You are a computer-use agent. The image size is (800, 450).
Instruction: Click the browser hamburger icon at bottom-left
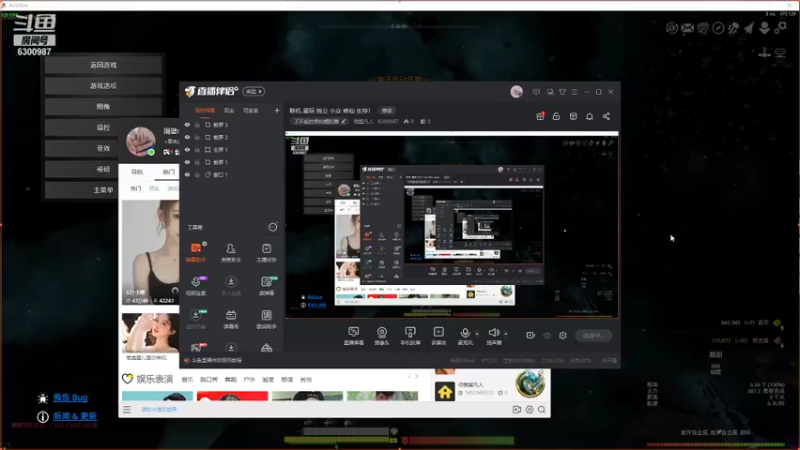click(127, 409)
